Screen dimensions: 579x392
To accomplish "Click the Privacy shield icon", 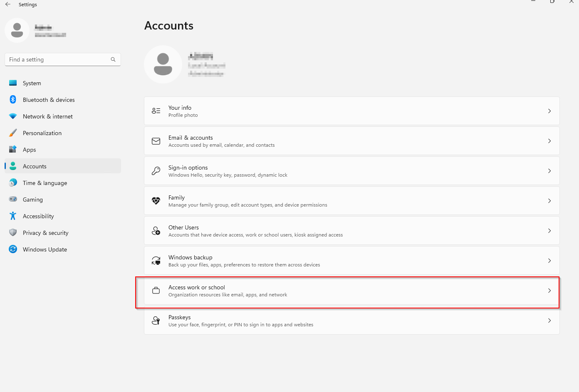I will 13,233.
